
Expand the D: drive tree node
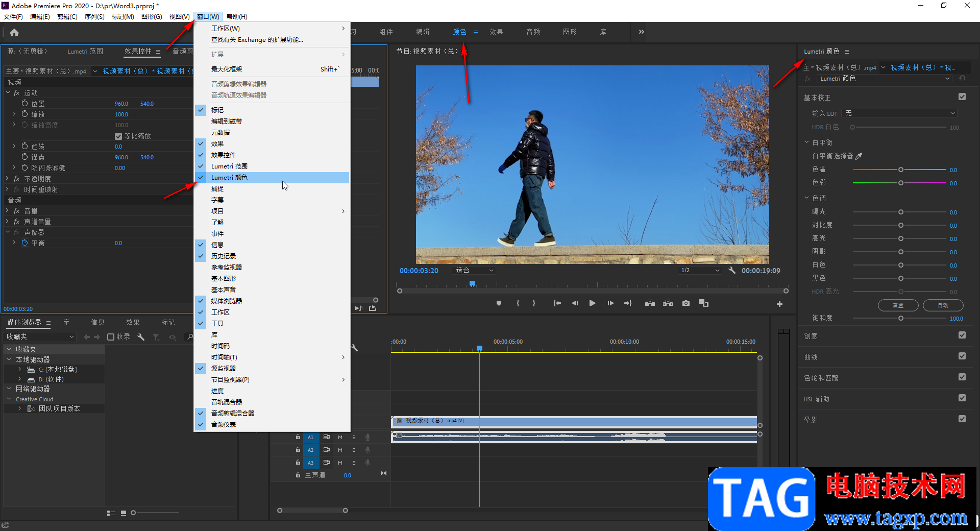(x=19, y=379)
